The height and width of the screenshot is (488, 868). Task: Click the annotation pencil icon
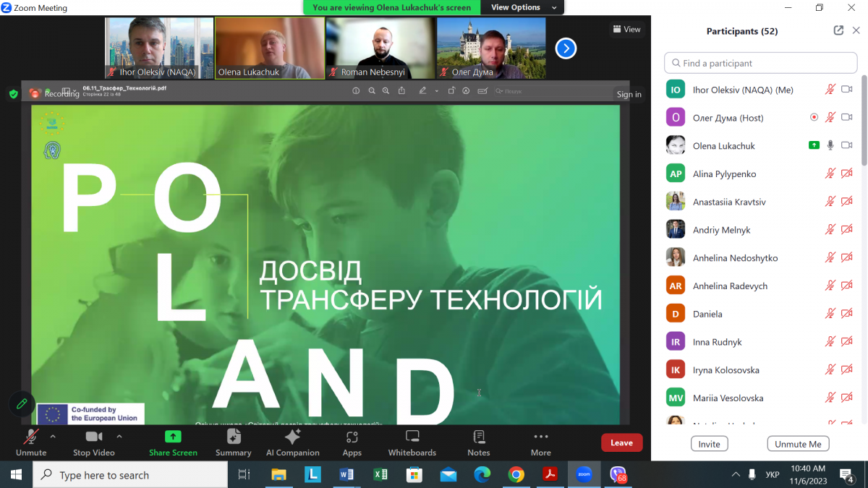click(22, 404)
